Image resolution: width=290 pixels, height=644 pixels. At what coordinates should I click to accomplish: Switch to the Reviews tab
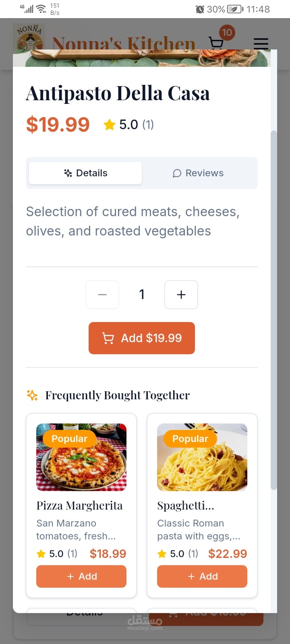[198, 173]
